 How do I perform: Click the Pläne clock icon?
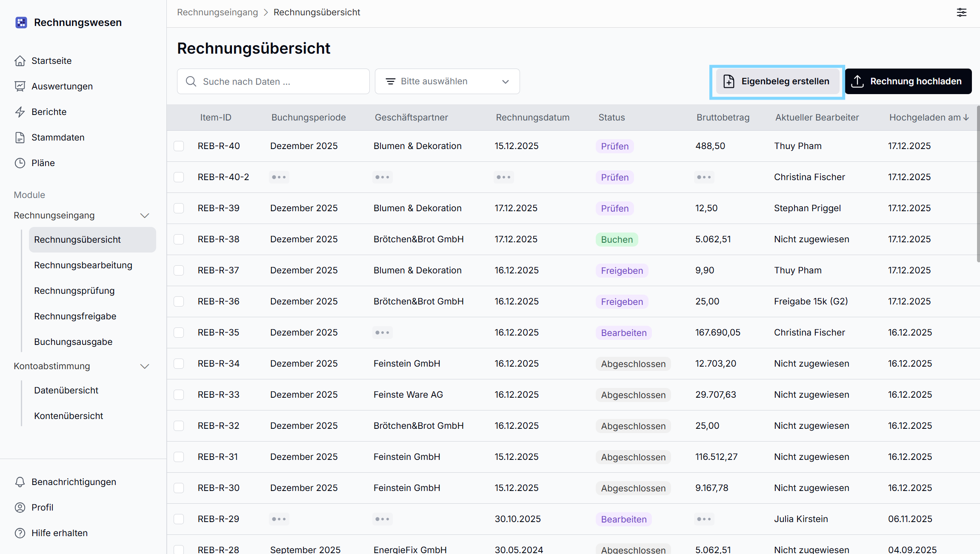20,163
